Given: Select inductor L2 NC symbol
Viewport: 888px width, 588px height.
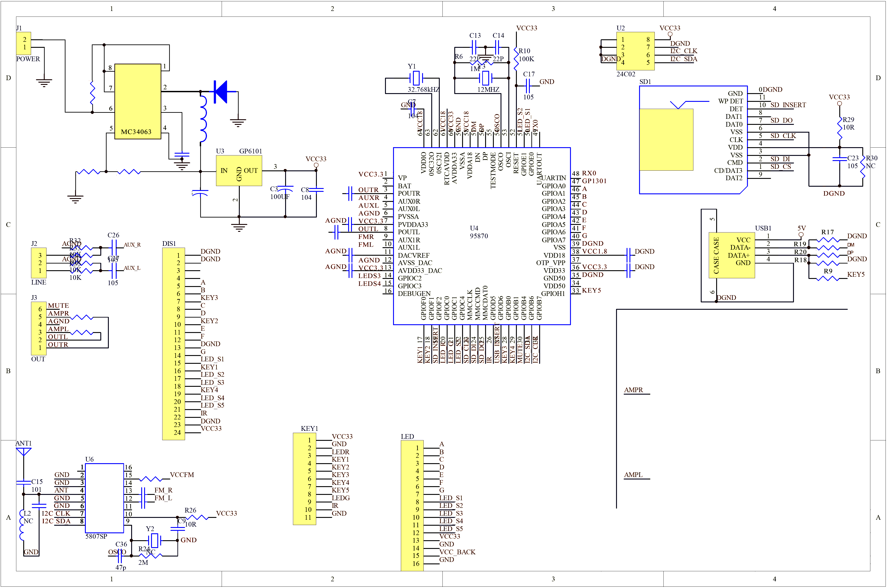Looking at the screenshot, I should coord(22,525).
